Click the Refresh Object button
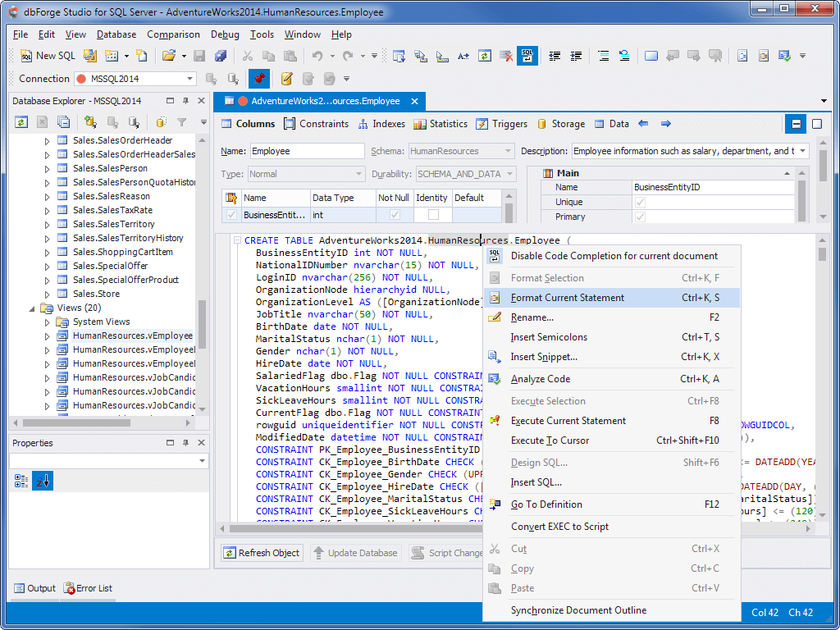The width and height of the screenshot is (840, 630). click(x=262, y=553)
